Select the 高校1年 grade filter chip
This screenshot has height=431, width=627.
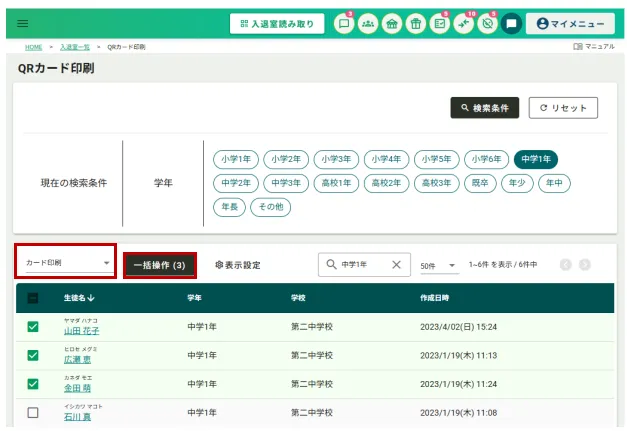point(336,183)
